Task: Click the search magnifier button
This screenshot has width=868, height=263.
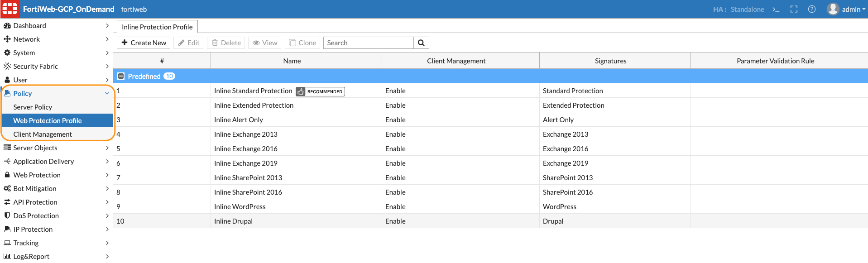Action: tap(421, 43)
